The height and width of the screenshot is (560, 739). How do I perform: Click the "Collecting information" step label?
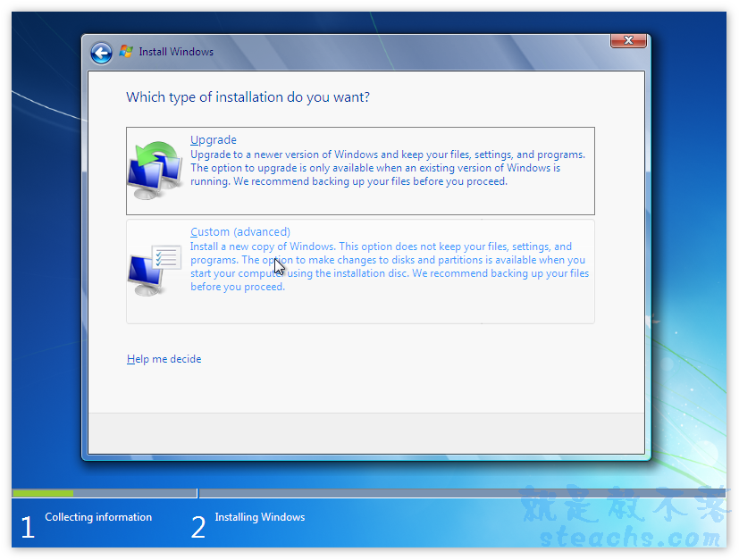pyautogui.click(x=98, y=517)
